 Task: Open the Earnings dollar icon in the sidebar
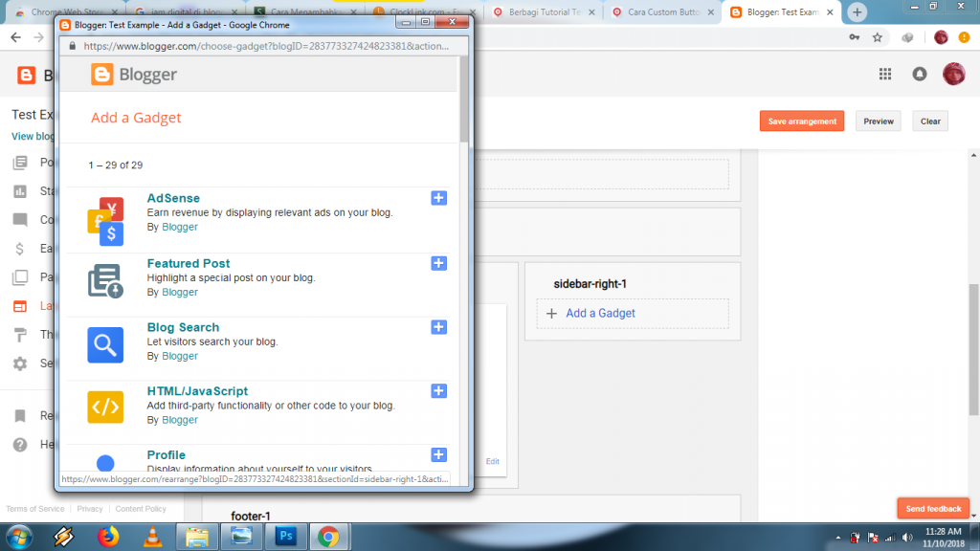tap(20, 249)
